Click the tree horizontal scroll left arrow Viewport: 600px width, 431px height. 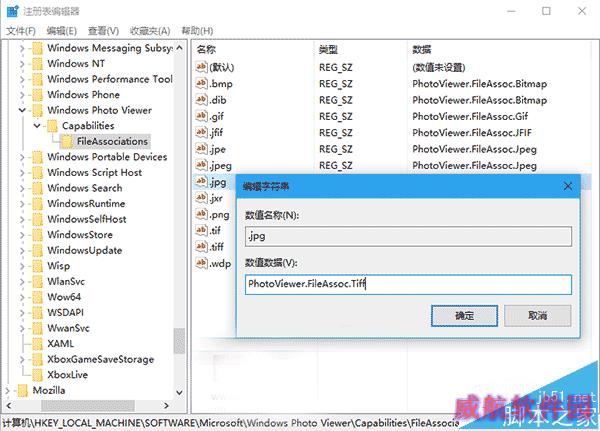[8, 405]
